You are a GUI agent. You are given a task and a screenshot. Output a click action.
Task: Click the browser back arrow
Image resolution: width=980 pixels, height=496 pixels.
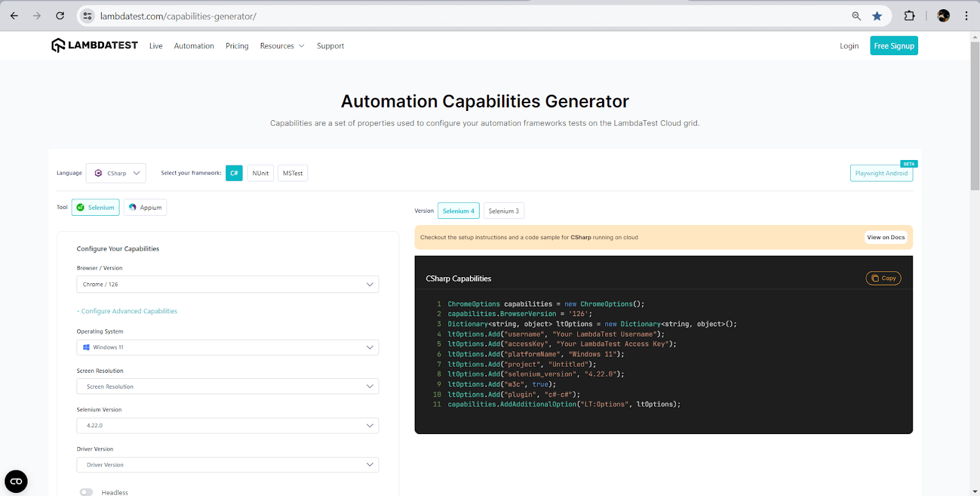click(x=14, y=16)
